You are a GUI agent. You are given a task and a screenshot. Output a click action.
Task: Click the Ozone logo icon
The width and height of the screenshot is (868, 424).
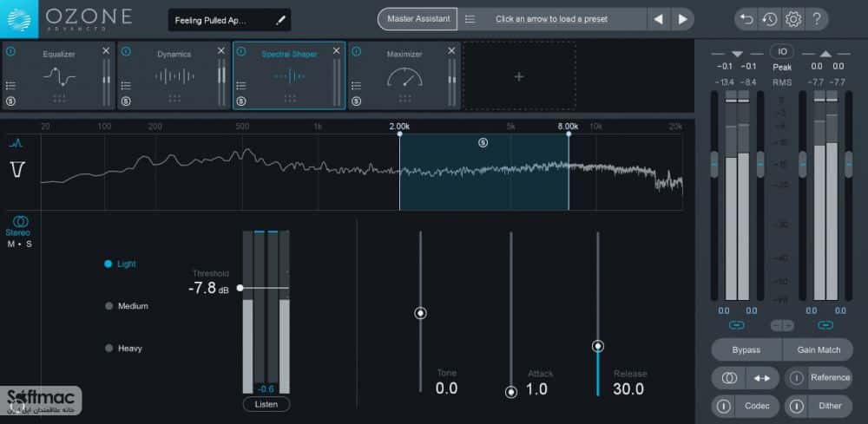coord(19,19)
